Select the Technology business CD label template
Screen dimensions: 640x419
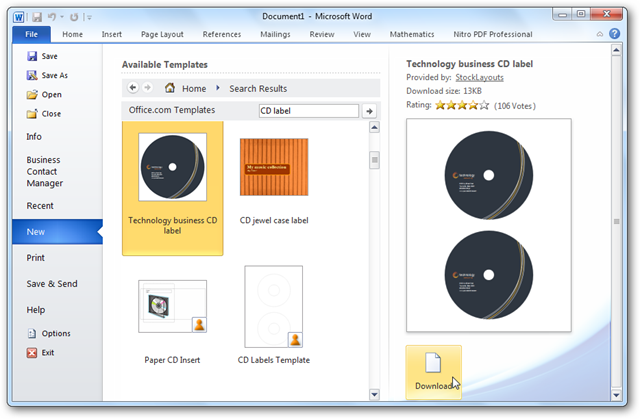(173, 188)
